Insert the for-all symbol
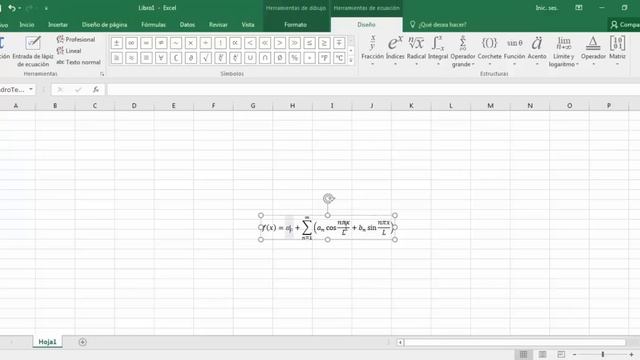Screen dimensions: 640x360 (x=161, y=58)
